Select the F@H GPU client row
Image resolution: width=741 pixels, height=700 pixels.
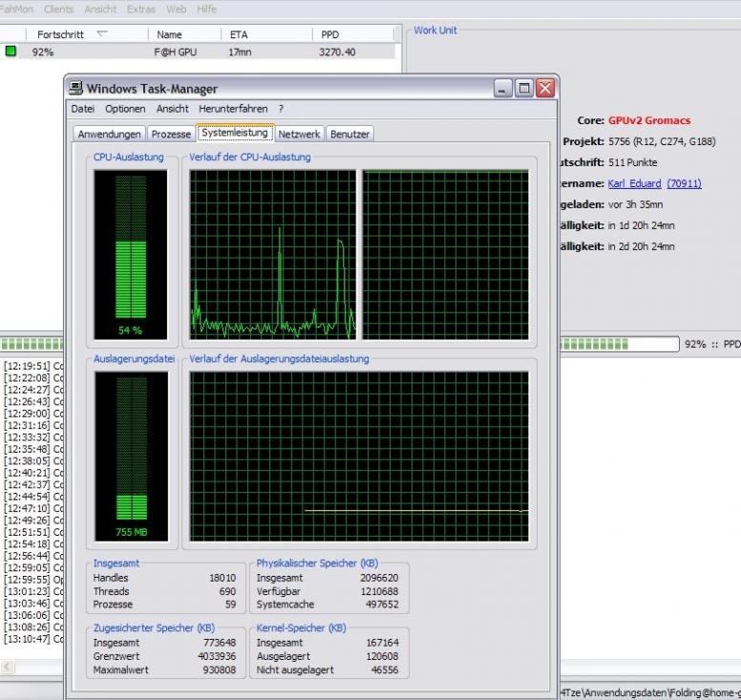coord(198,52)
